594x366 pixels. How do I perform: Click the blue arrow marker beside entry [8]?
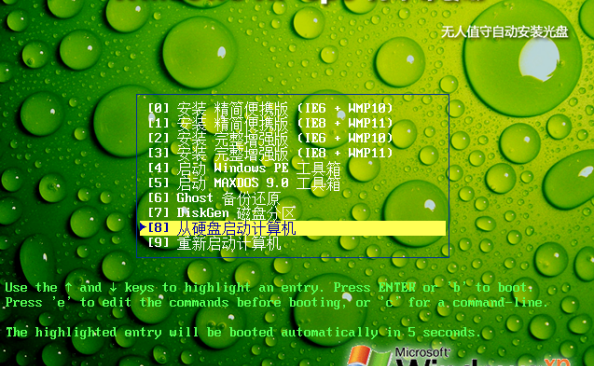(143, 227)
